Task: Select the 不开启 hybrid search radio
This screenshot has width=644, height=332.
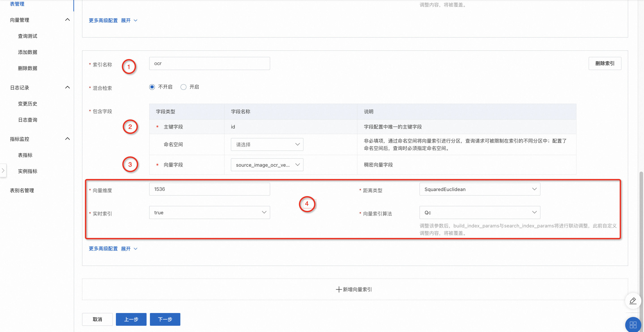Action: [x=152, y=87]
